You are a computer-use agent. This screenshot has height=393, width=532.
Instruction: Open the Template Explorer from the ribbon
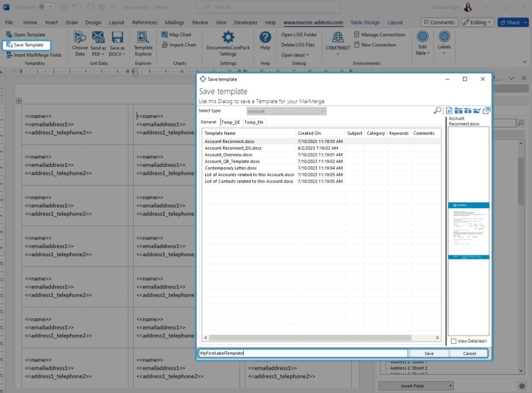(143, 44)
